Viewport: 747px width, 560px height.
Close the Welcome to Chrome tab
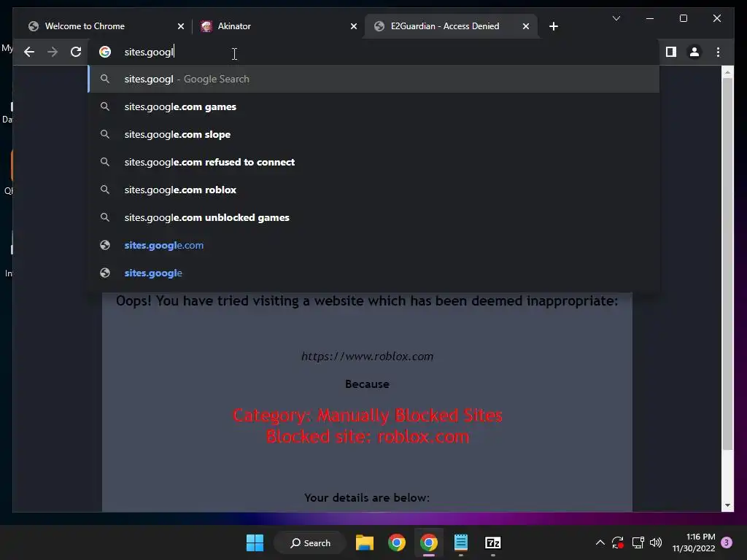[181, 27]
